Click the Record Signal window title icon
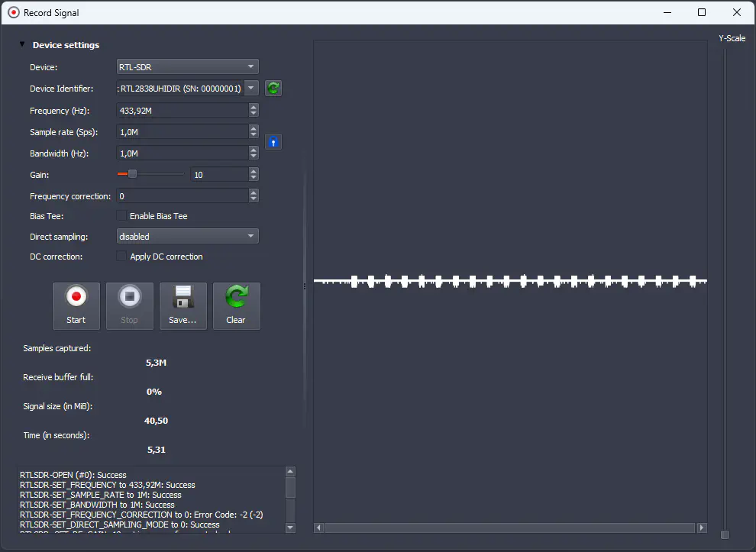The width and height of the screenshot is (756, 552). 13,13
